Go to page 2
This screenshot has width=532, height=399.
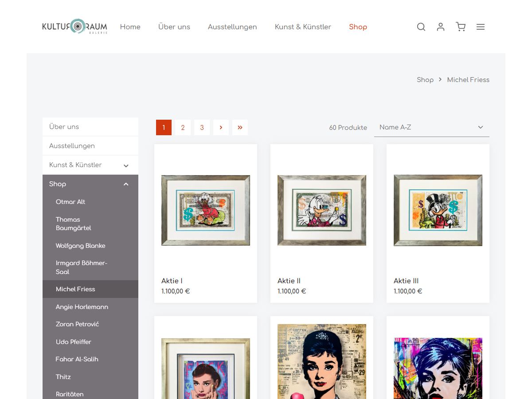(x=183, y=128)
